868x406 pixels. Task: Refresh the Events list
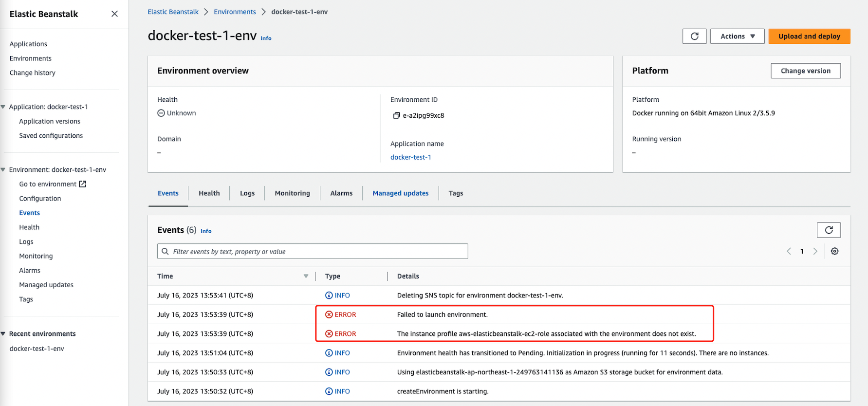point(829,230)
